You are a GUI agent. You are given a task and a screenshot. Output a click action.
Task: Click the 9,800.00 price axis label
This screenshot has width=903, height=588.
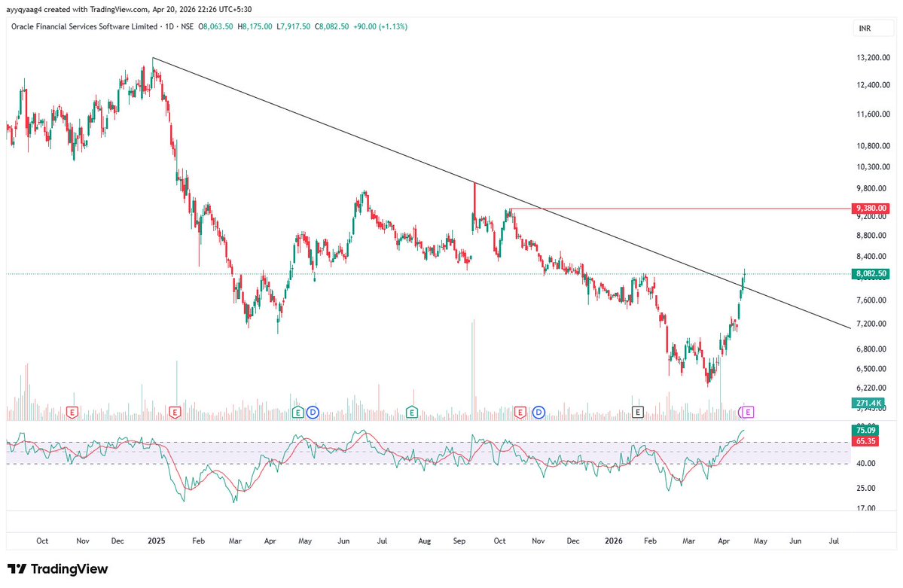click(873, 188)
